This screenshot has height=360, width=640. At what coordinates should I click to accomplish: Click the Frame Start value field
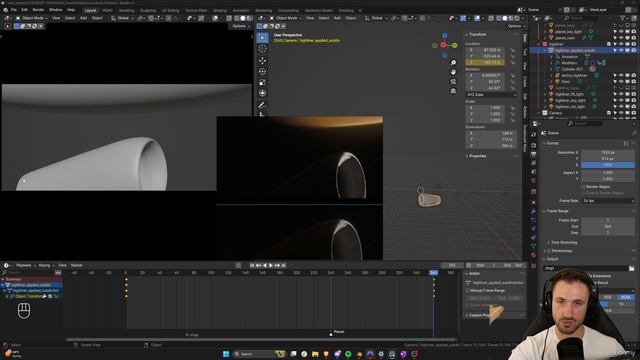click(608, 220)
